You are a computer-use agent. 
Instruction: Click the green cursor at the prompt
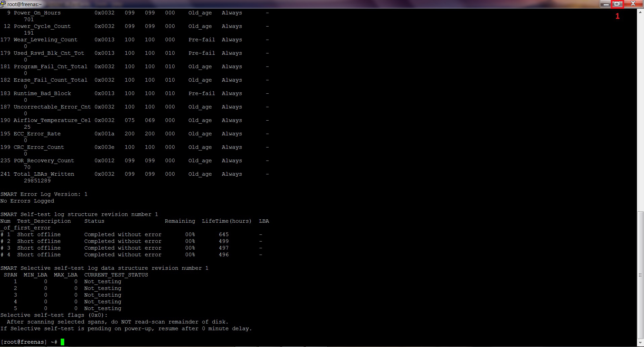pyautogui.click(x=62, y=342)
